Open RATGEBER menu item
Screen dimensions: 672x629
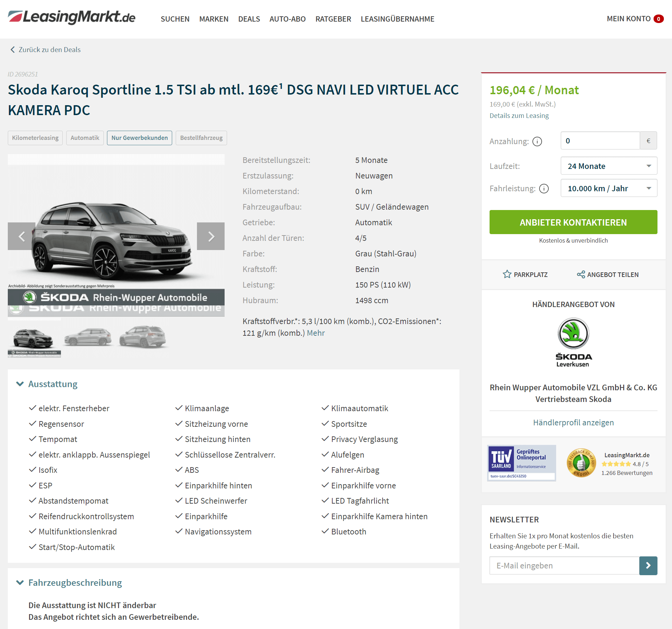coord(333,19)
